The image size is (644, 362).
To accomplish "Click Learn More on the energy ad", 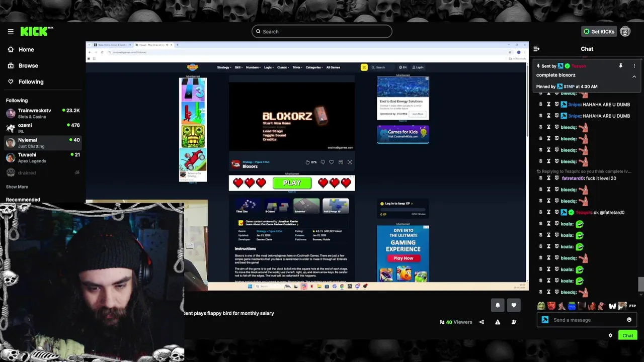I will [418, 114].
